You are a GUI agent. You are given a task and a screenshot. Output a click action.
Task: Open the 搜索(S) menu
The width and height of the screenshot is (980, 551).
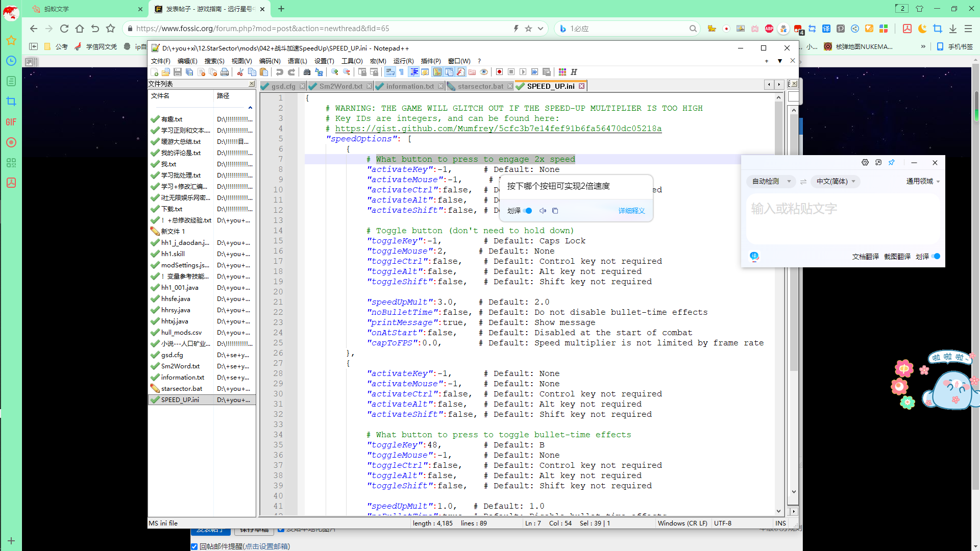(x=214, y=61)
